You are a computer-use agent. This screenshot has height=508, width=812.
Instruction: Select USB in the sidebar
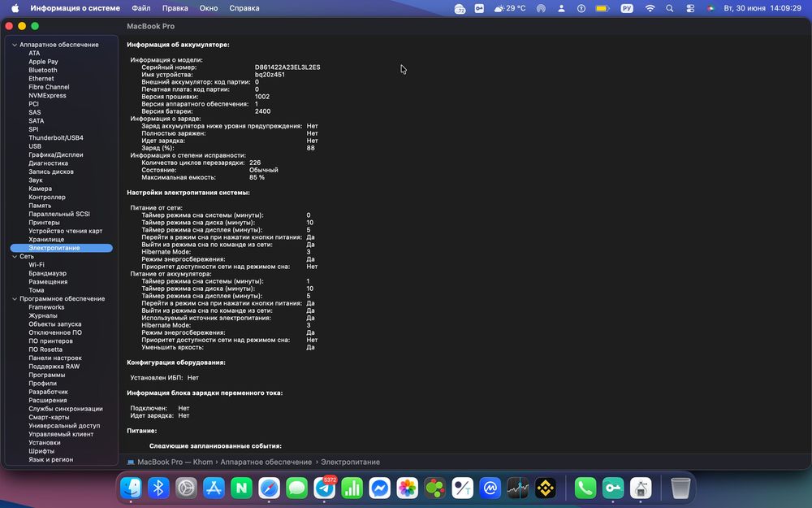[x=35, y=146]
